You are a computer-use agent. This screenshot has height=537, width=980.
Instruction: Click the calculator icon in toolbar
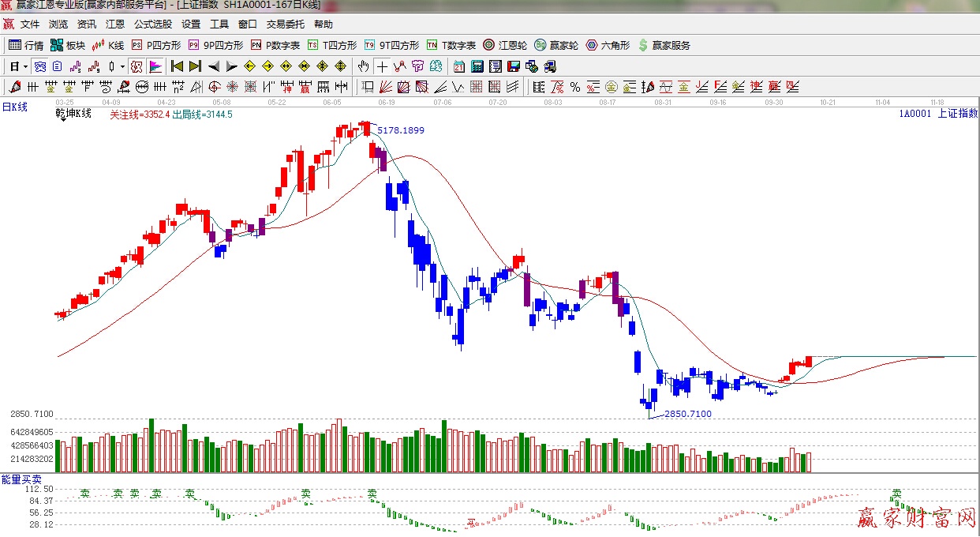point(477,66)
